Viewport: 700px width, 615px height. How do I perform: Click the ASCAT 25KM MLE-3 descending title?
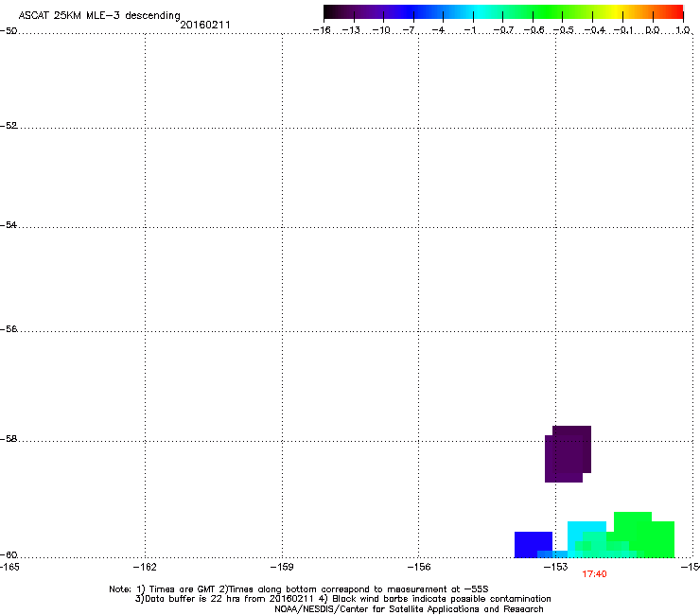click(99, 15)
